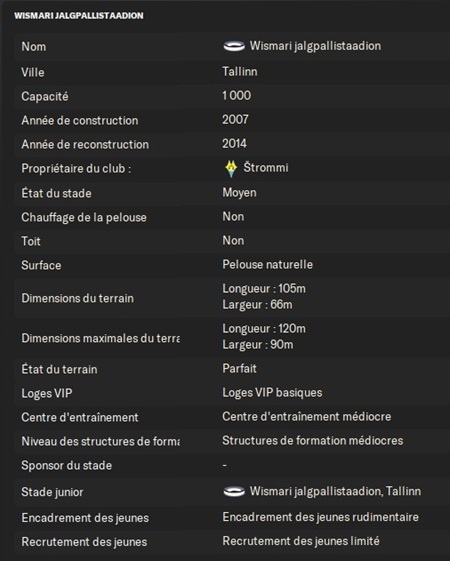Click the stadium icon in Stade junior row
Screen dimensions: 450x561
coord(234,492)
